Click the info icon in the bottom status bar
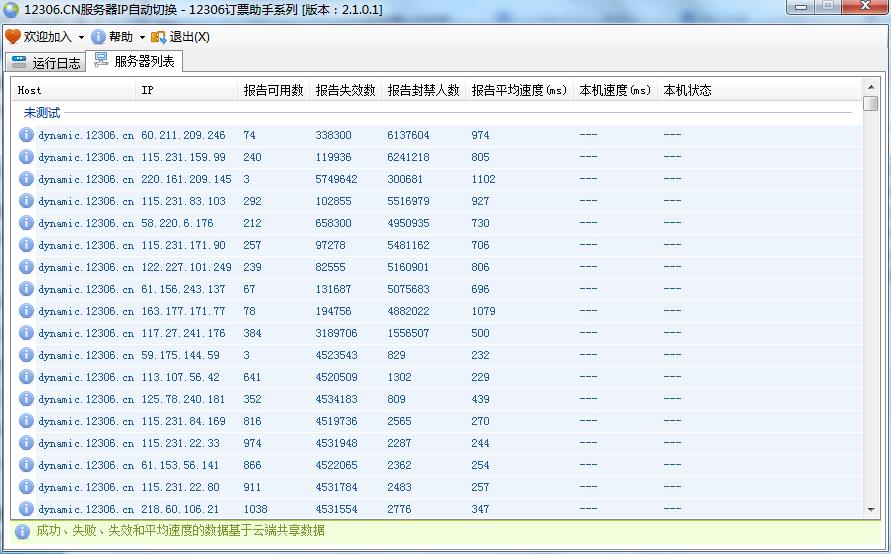 22,531
